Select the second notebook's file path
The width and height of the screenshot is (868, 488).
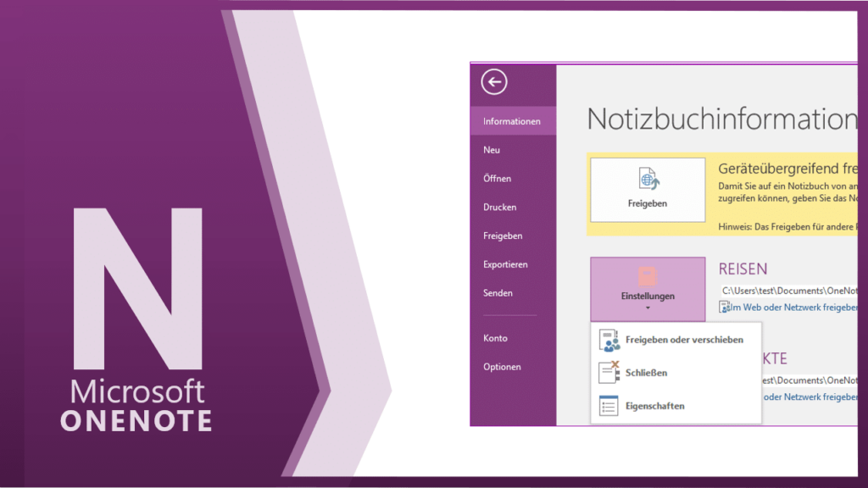click(809, 380)
